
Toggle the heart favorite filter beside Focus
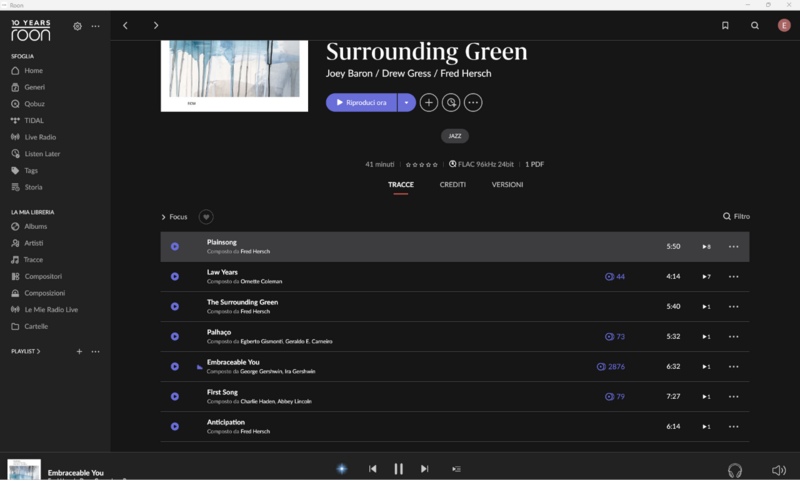coord(205,217)
